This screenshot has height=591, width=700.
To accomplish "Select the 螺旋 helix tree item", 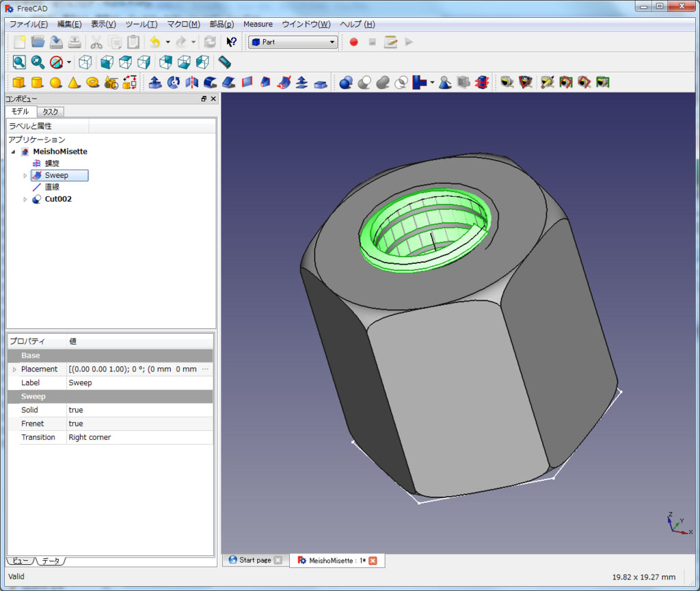I will point(52,163).
